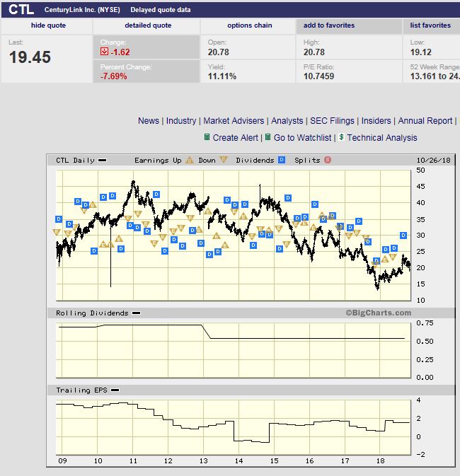Open the Annual Report link
This screenshot has height=476, width=460.
pyautogui.click(x=425, y=121)
